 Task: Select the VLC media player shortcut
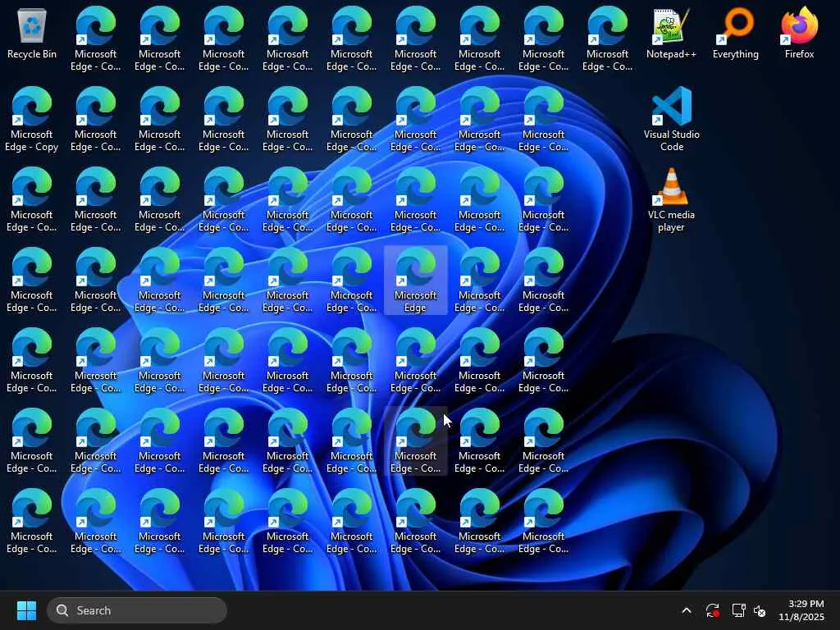click(x=671, y=199)
